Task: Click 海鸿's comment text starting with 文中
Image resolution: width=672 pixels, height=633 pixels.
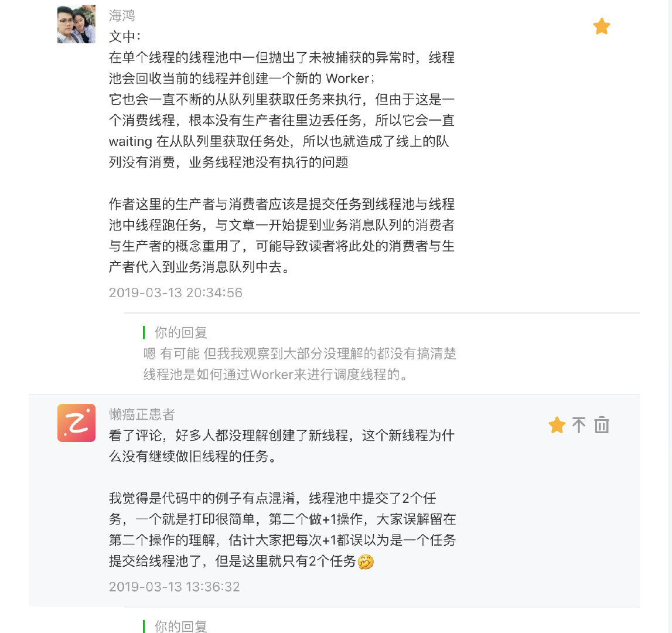Action: (x=282, y=100)
